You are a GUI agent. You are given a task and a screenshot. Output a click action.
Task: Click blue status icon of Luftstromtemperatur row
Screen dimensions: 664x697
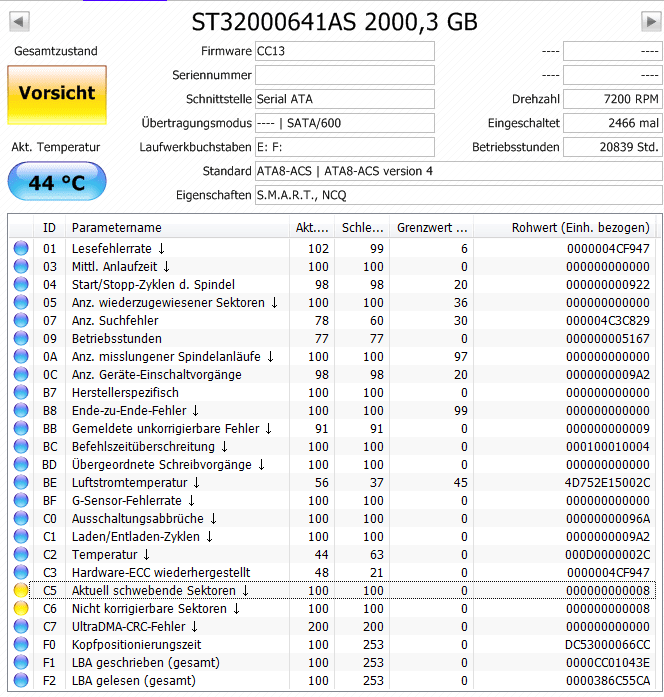coord(21,483)
